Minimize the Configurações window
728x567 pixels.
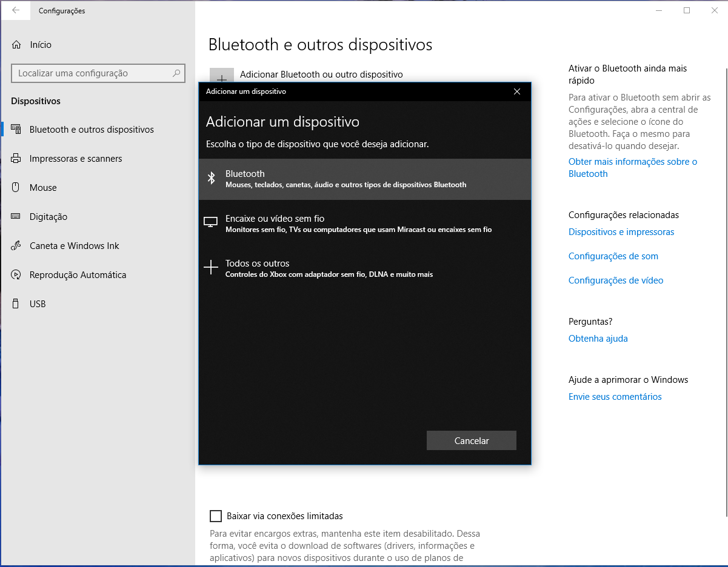click(x=660, y=10)
